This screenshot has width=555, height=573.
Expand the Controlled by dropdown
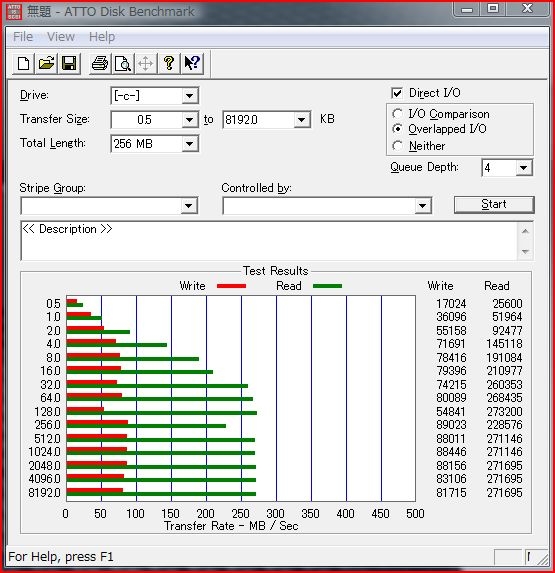pos(422,206)
